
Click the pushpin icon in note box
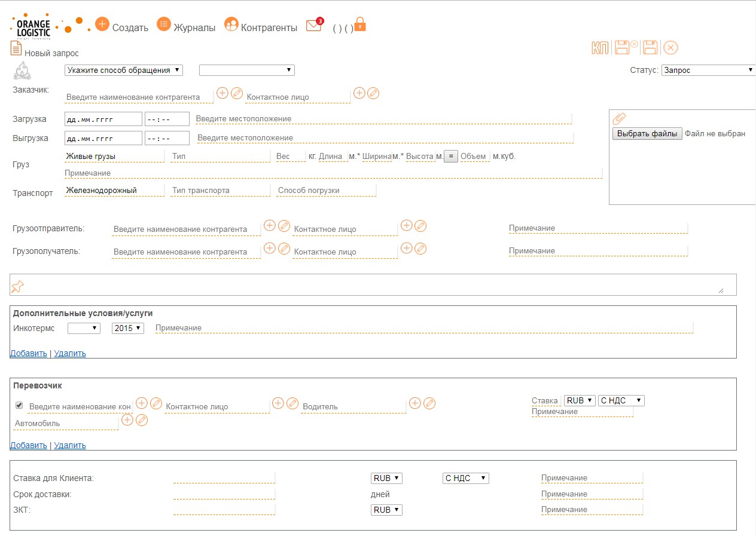tap(17, 287)
